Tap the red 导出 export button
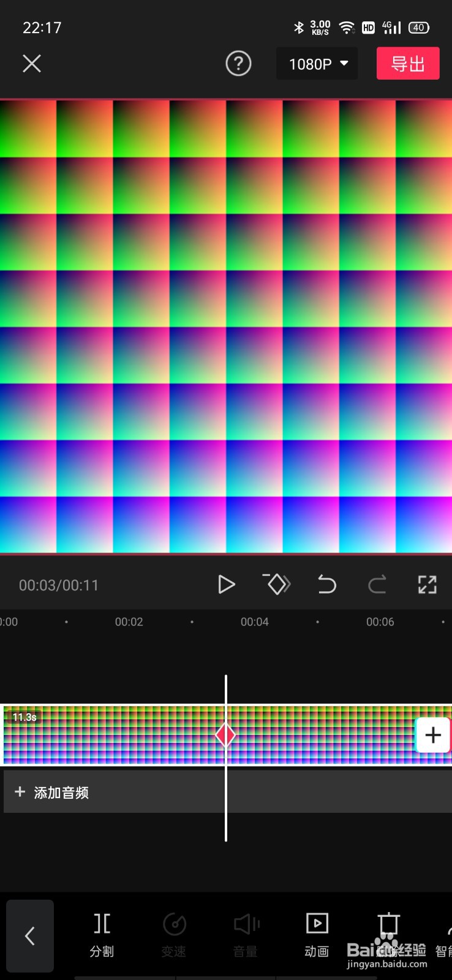Viewport: 452px width, 980px height. [408, 64]
